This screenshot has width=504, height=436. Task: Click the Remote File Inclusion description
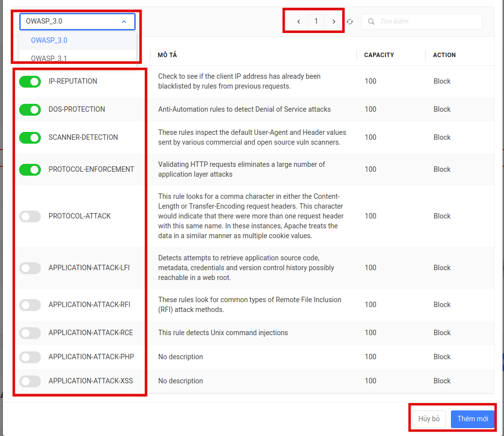tap(250, 305)
